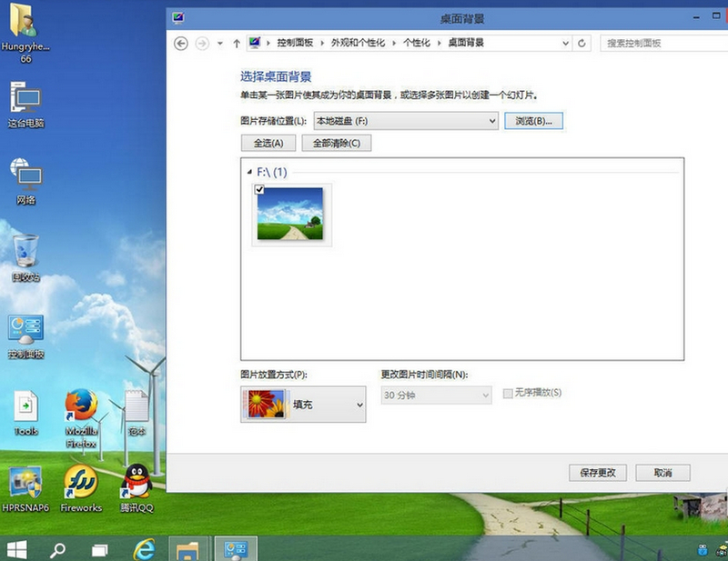Uncheck the selected wallpaper thumbnail
This screenshot has width=728, height=561.
258,190
